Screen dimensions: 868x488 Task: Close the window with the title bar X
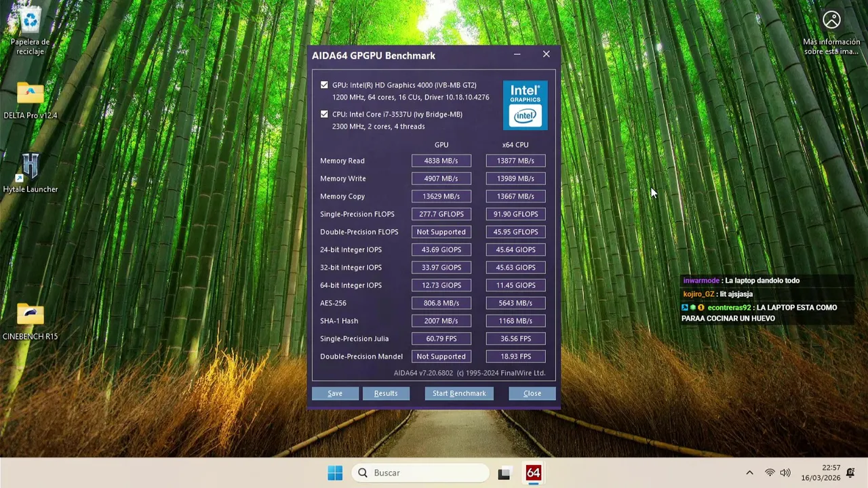[547, 54]
